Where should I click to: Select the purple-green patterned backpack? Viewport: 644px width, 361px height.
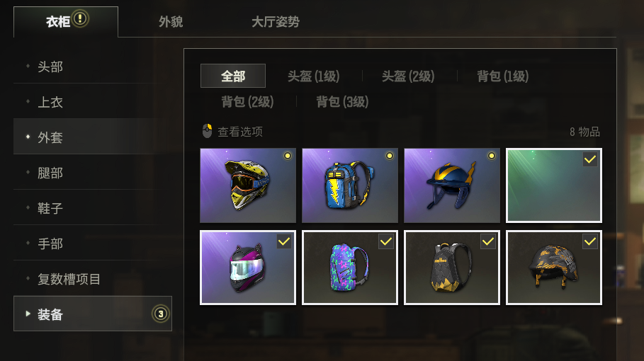[350, 268]
